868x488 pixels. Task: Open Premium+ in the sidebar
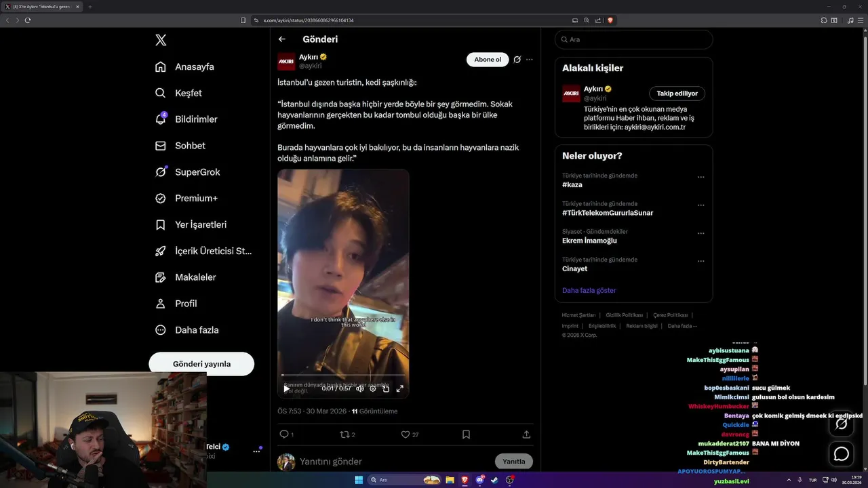[186, 199]
